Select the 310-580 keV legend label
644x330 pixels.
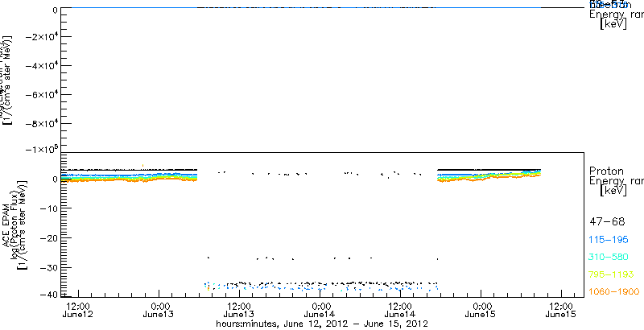[609, 258]
